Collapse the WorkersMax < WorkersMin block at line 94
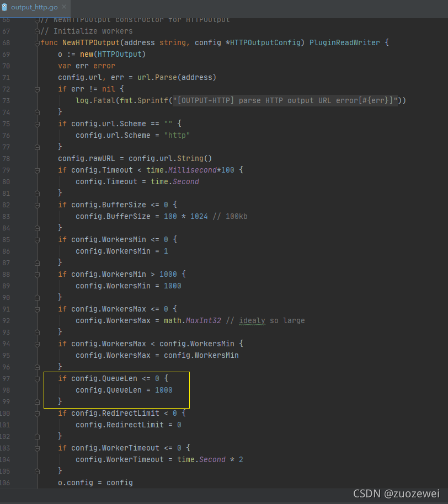This screenshot has height=504, width=448. [x=38, y=344]
